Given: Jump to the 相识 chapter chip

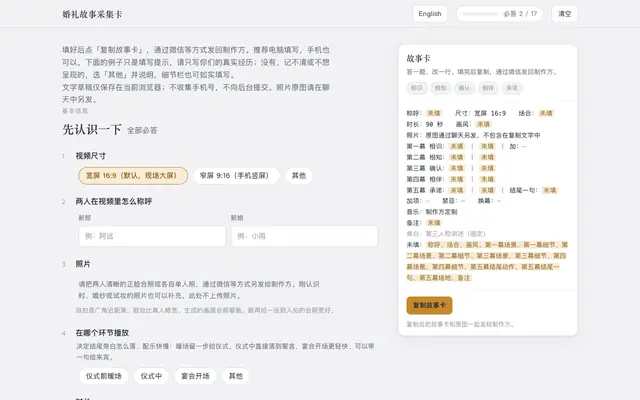Looking at the screenshot, I should [x=417, y=88].
